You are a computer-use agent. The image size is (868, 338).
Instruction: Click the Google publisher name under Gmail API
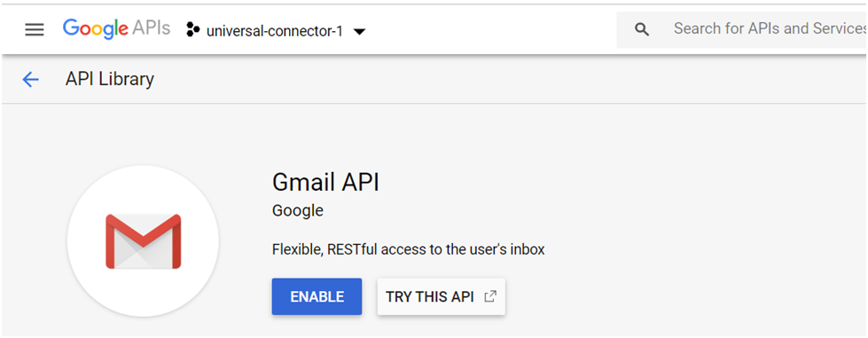pos(298,210)
